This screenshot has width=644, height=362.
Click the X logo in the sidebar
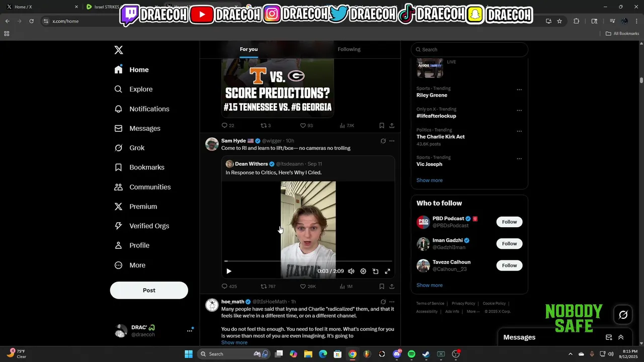coord(119,50)
